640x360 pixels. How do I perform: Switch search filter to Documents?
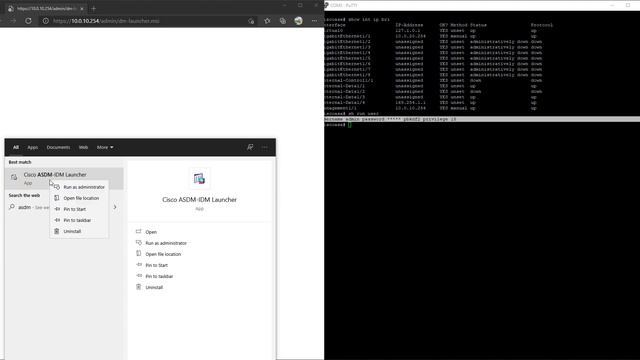point(58,147)
